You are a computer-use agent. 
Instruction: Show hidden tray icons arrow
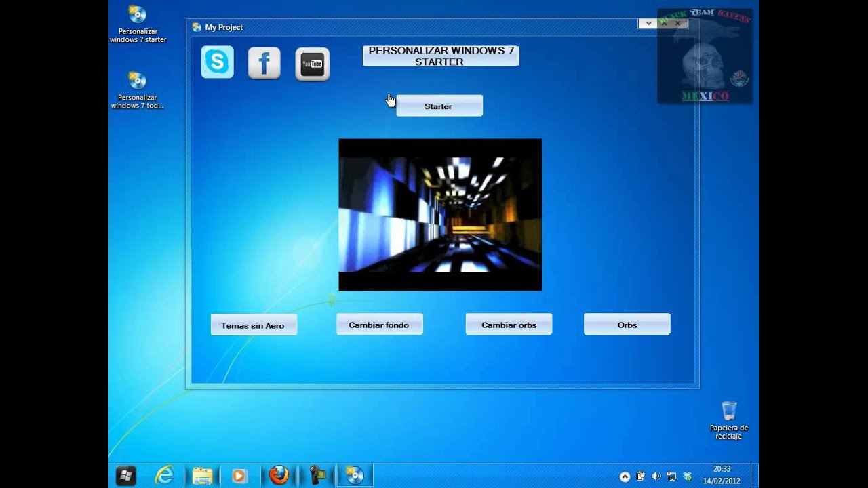tap(625, 476)
